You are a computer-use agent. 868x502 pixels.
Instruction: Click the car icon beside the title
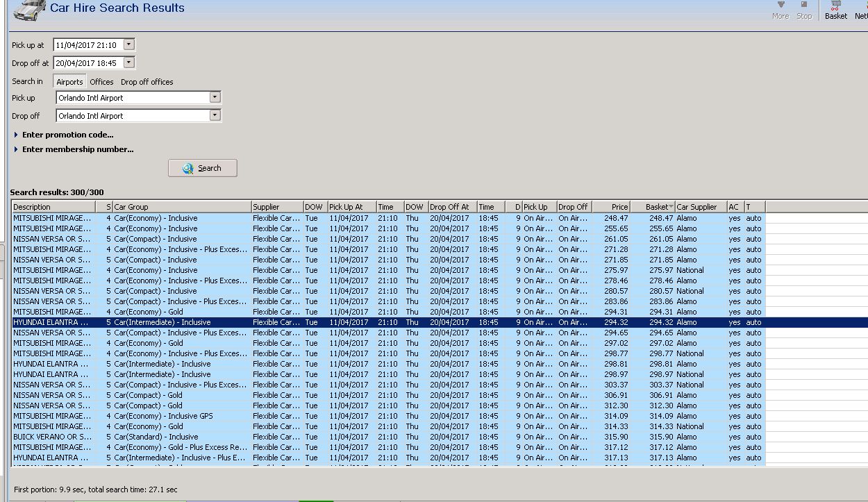(x=29, y=10)
